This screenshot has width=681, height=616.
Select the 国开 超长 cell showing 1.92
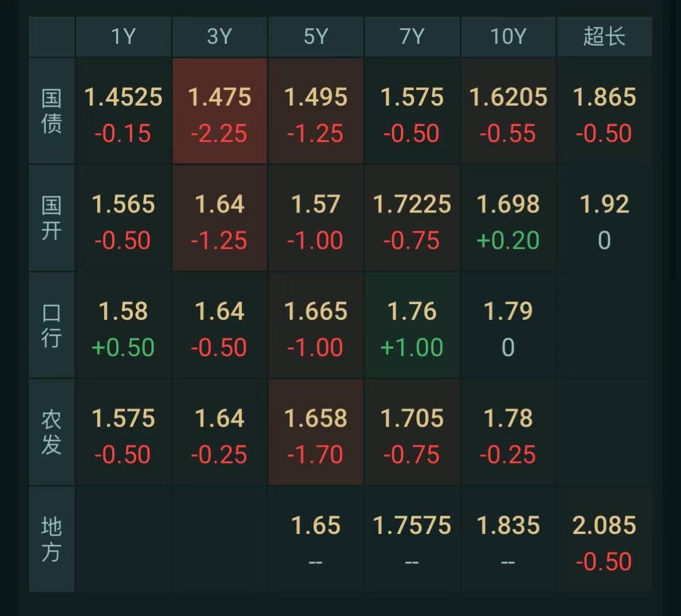[604, 218]
